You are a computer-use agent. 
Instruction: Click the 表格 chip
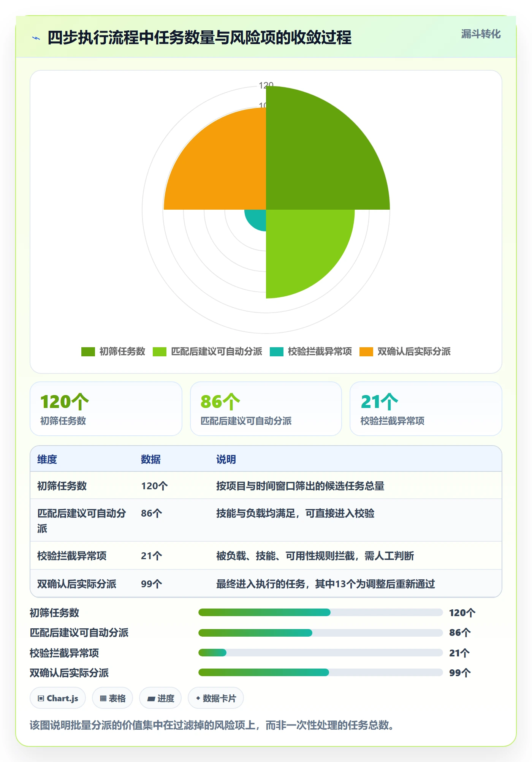pos(112,698)
